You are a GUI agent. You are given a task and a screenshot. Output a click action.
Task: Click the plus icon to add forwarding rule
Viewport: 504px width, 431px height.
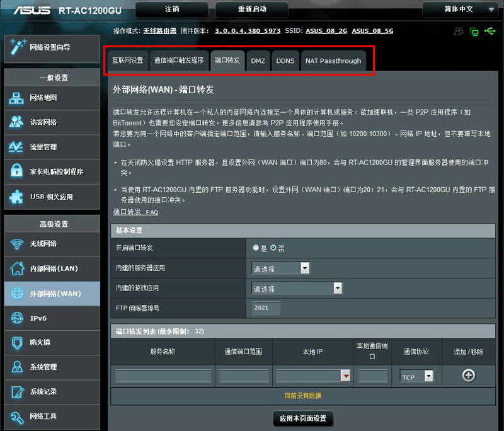(468, 376)
